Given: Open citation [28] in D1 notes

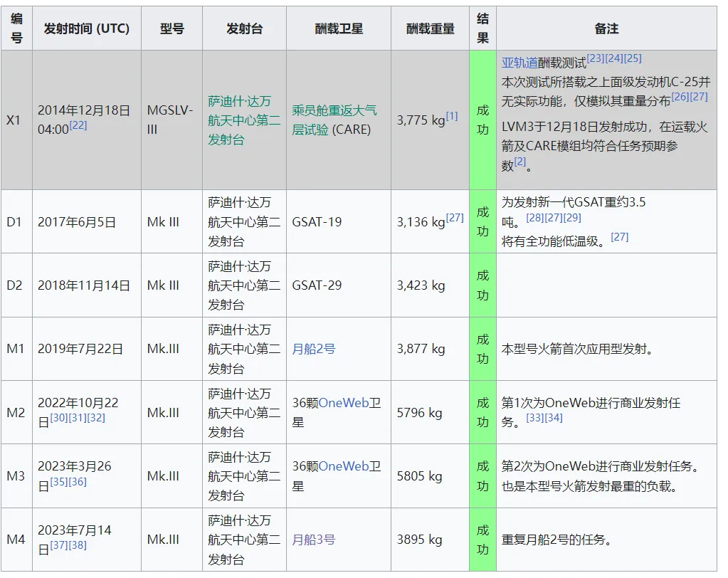Looking at the screenshot, I should tap(535, 218).
